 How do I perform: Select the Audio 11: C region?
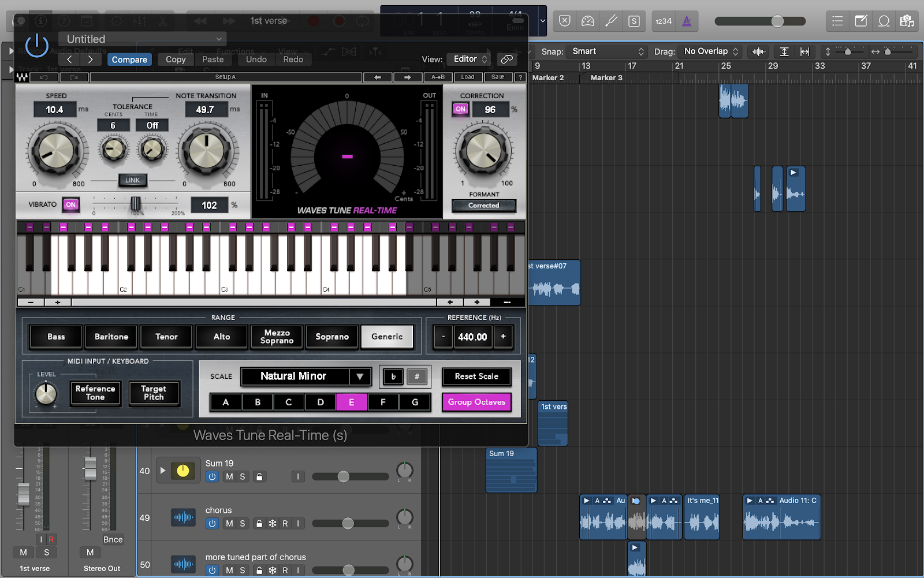(781, 517)
